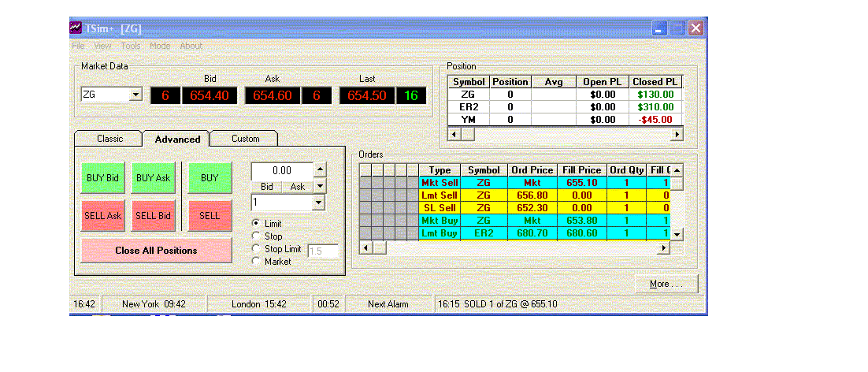Click the New York 09:42 clock
Viewport: 868px width, 372px height.
click(154, 304)
